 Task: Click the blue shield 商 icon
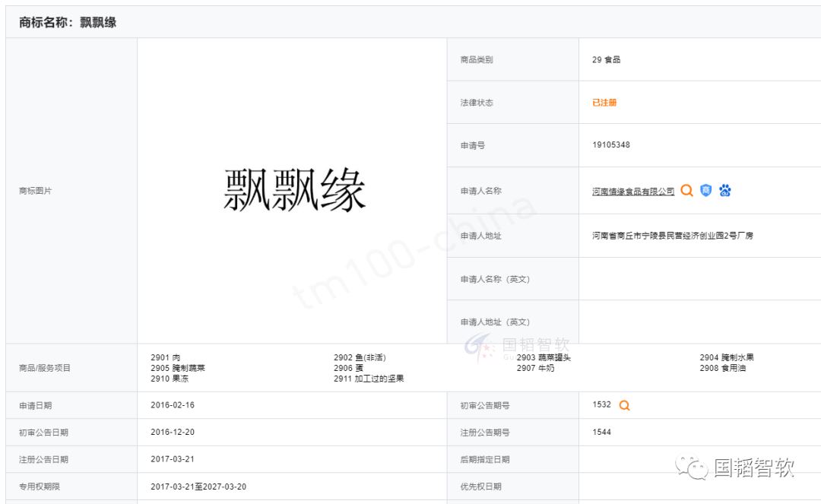pos(705,191)
